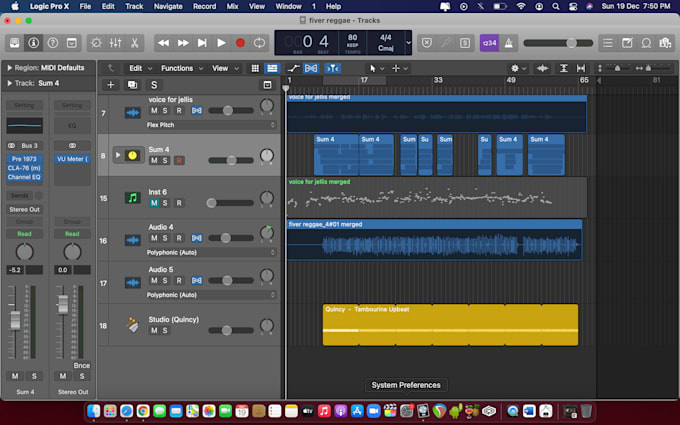
Task: Toggle the waveform zoom button
Action: point(542,68)
